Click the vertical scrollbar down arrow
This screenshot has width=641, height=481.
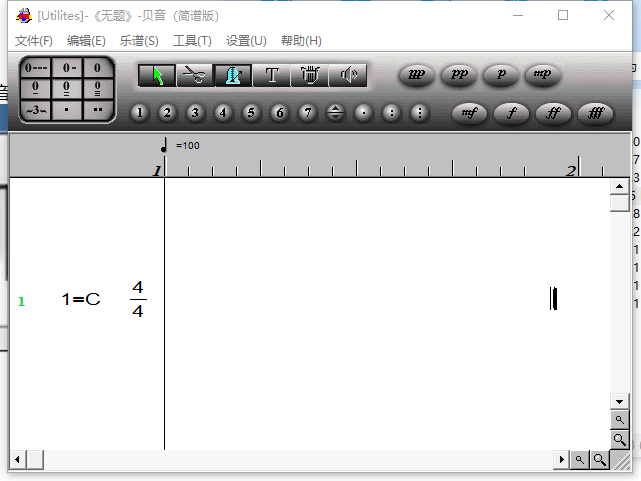pos(619,402)
